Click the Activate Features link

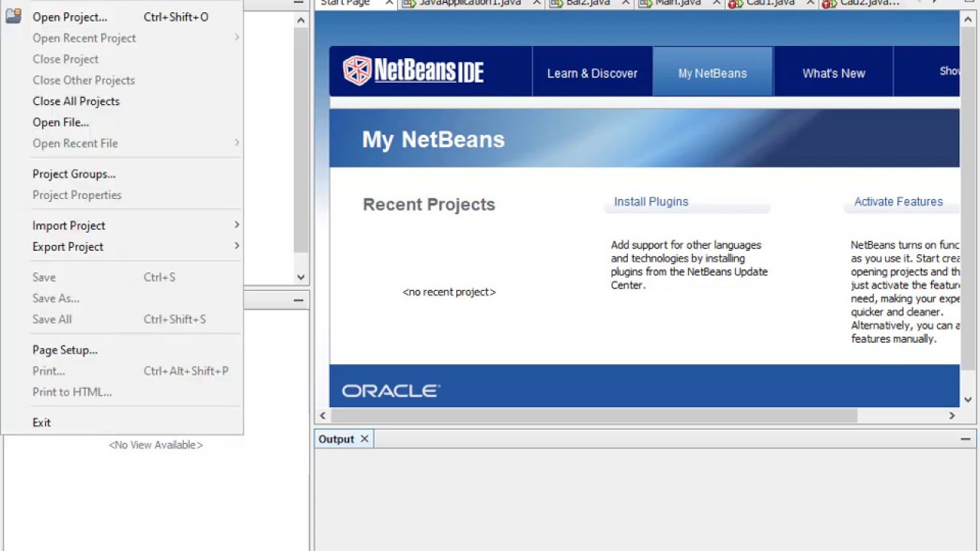(898, 202)
